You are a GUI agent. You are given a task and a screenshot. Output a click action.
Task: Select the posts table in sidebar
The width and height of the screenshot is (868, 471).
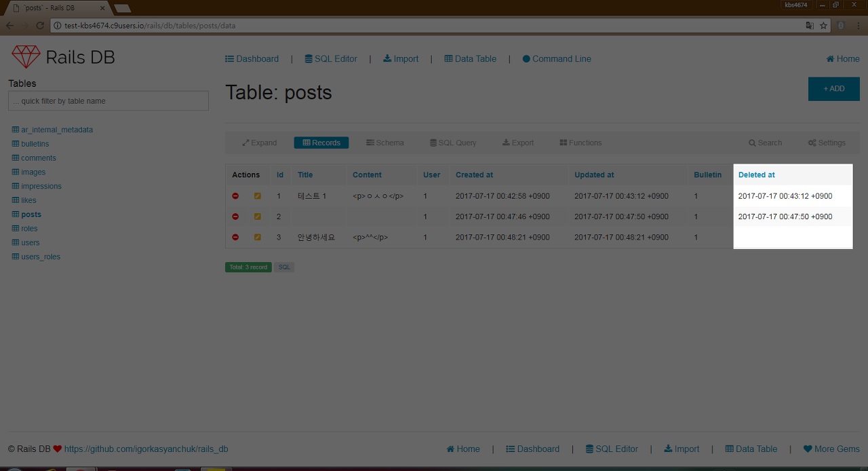(x=26, y=214)
